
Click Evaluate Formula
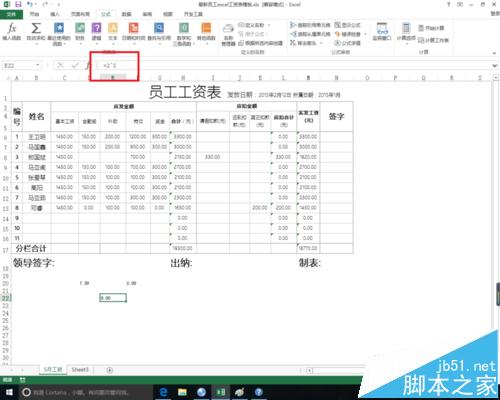[x=348, y=43]
